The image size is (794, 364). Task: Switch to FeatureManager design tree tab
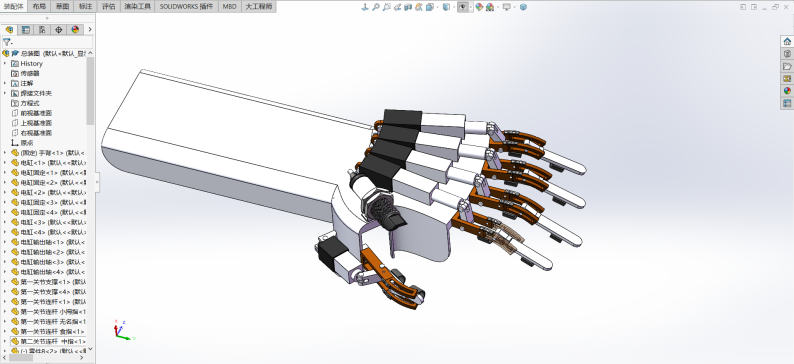(9, 29)
